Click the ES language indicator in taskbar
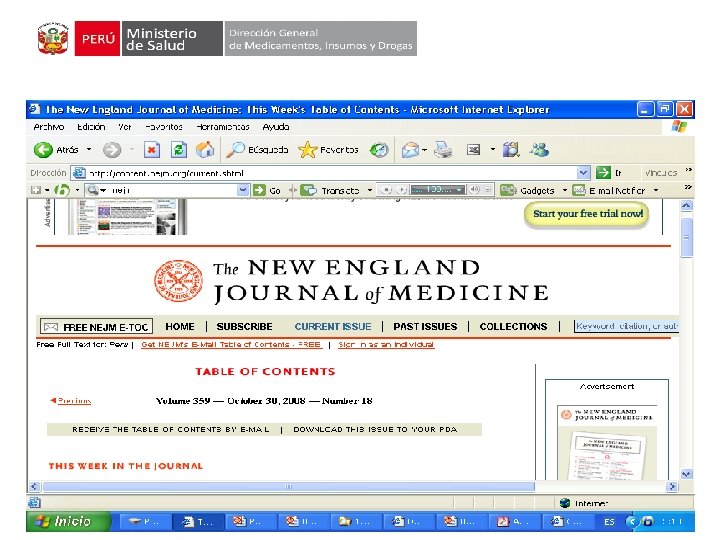The width and height of the screenshot is (720, 540). pos(609,522)
